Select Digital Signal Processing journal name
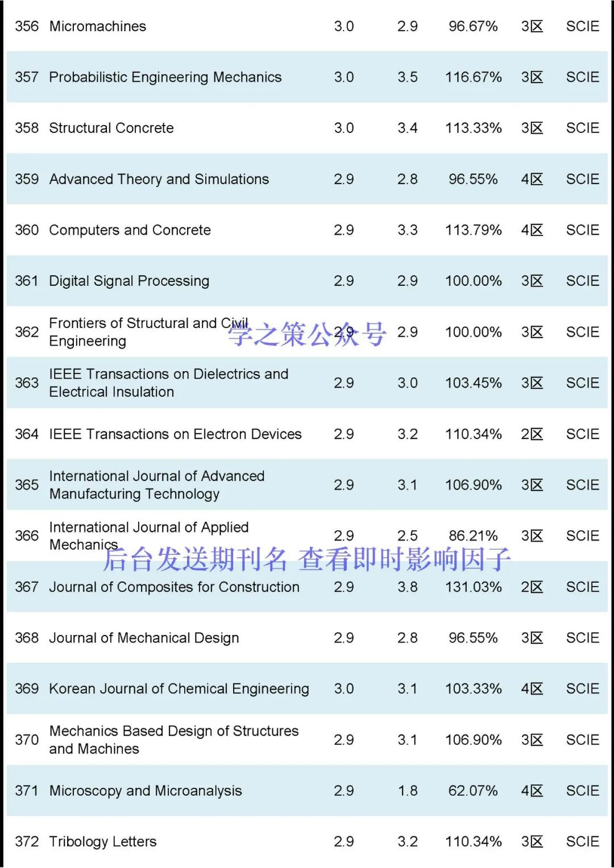614x868 pixels. (x=129, y=281)
